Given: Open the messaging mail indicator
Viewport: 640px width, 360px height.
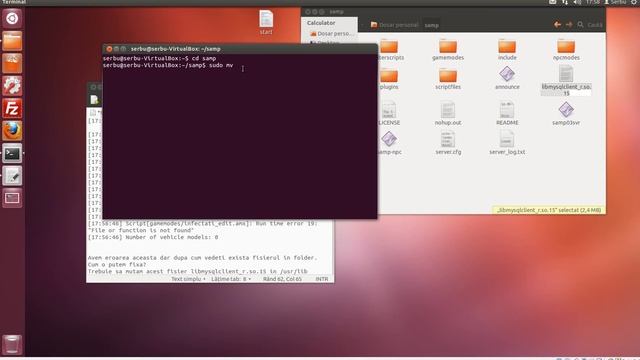Looking at the screenshot, I should [552, 2].
